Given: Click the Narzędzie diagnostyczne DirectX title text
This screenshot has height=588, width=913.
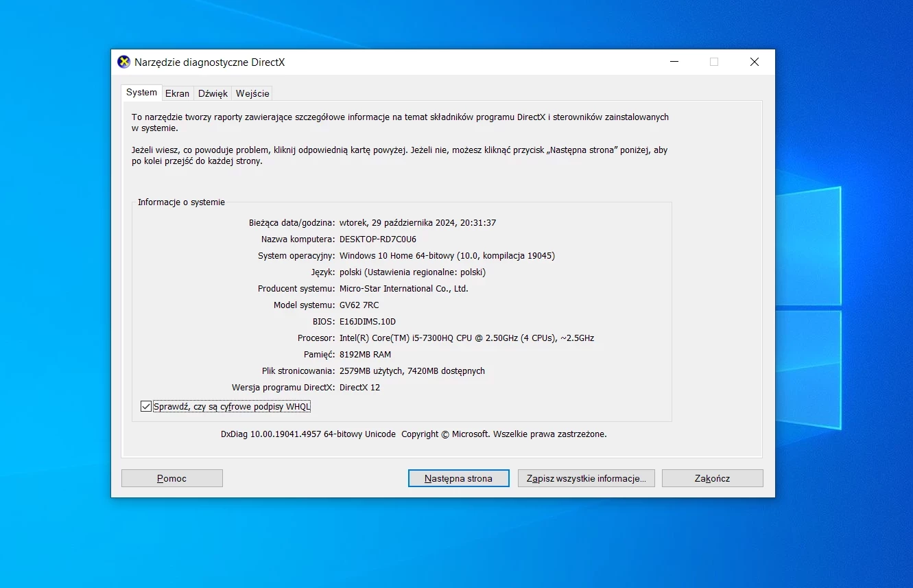Looking at the screenshot, I should point(209,62).
